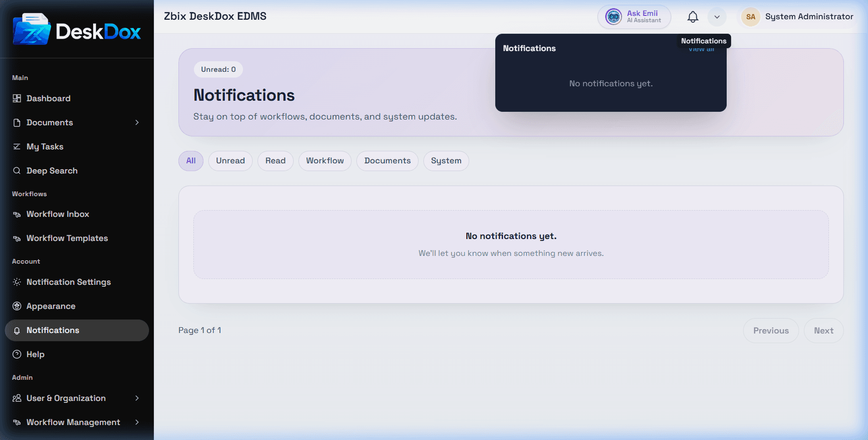Click the notification bell icon in header
868x440 pixels.
coord(692,17)
